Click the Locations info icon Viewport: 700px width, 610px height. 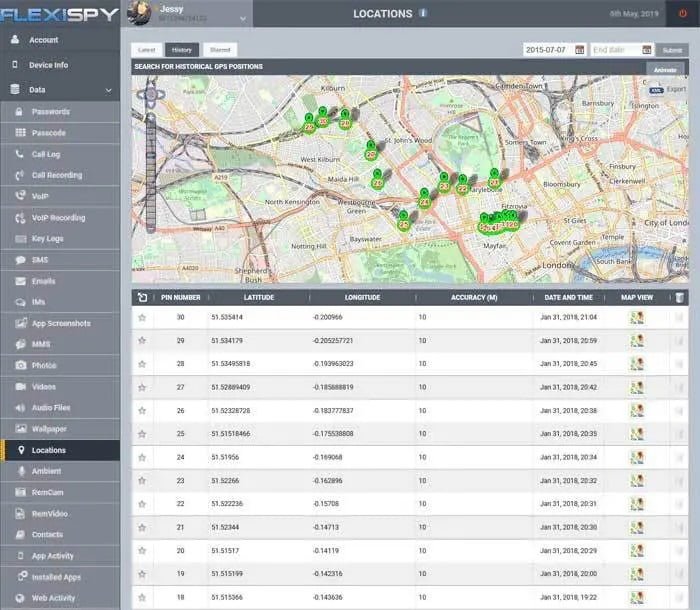(x=422, y=13)
